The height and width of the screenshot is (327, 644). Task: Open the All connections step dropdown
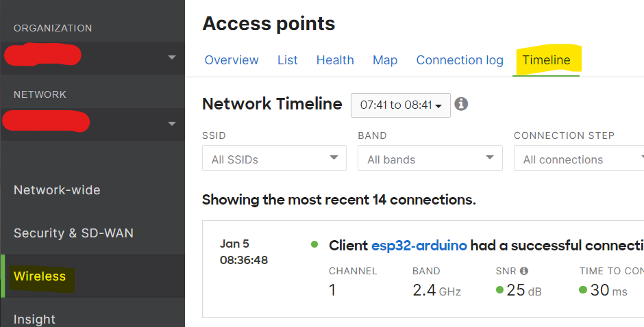tap(579, 159)
